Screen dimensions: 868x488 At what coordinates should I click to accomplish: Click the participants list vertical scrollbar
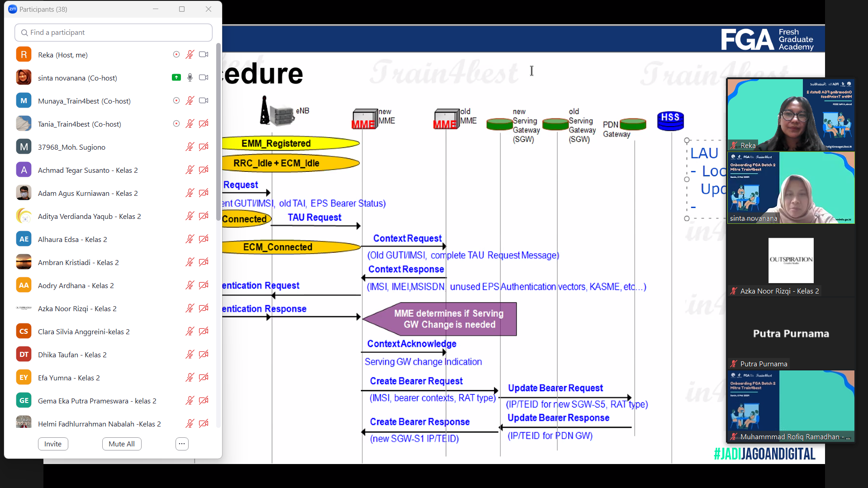tap(218, 226)
